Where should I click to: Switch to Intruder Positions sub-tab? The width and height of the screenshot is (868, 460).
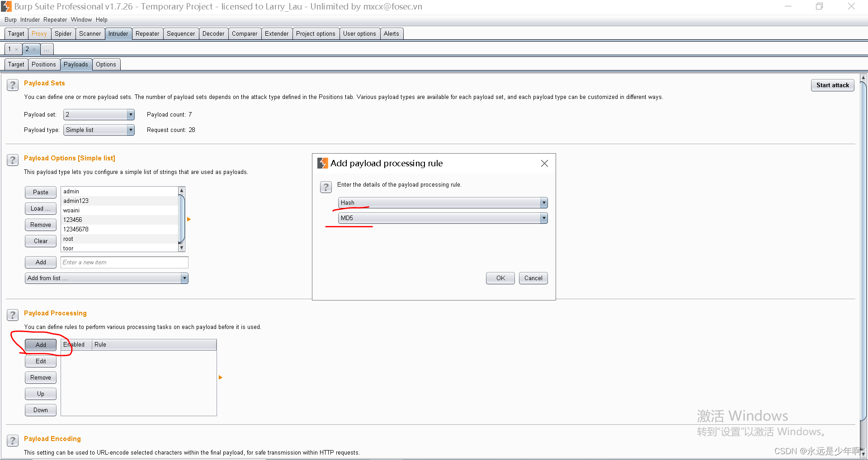(44, 65)
